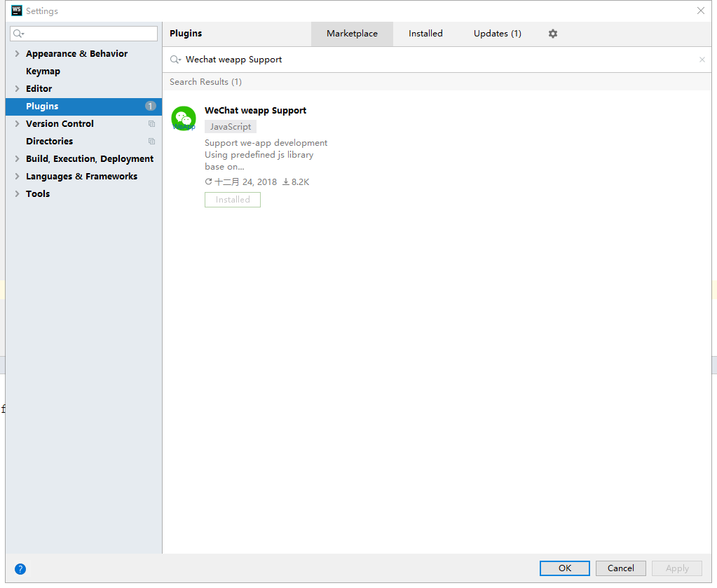
Task: Expand Appearance & Behavior section
Action: (17, 53)
